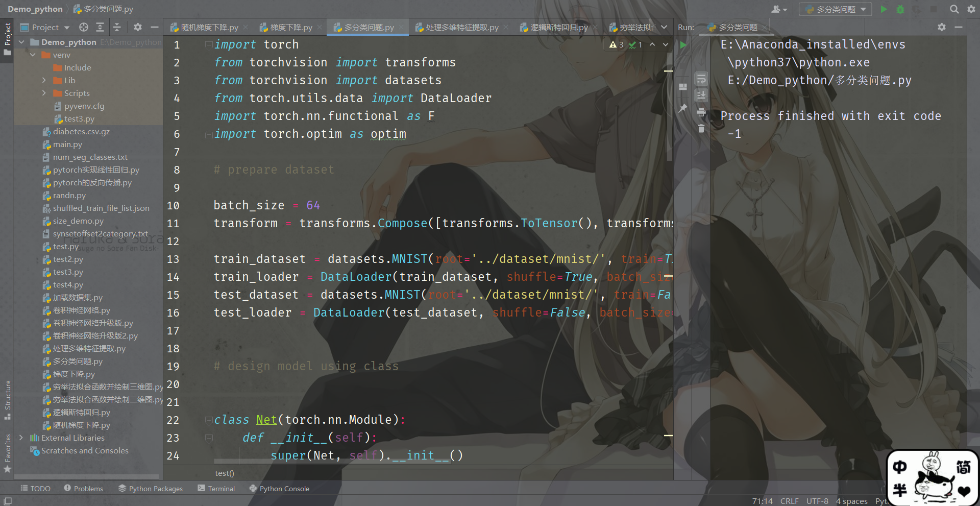Open Search Everywhere magnifier
The image size is (980, 506).
954,9
